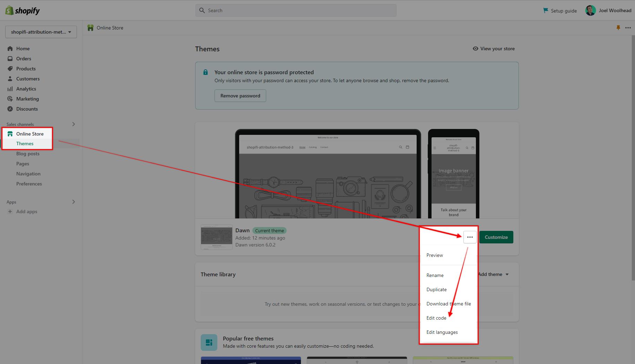Click the plus icon beside Add apps
This screenshot has width=635, height=364.
click(x=10, y=211)
